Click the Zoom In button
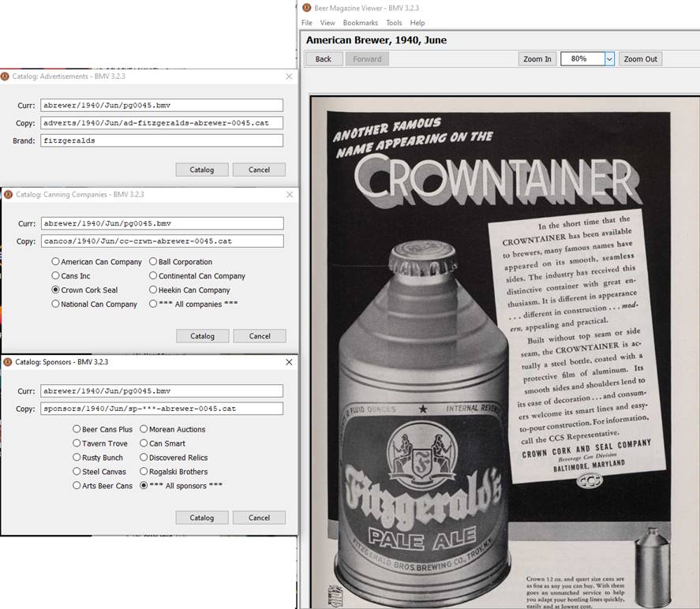Screen dimensions: 700x609 point(537,59)
